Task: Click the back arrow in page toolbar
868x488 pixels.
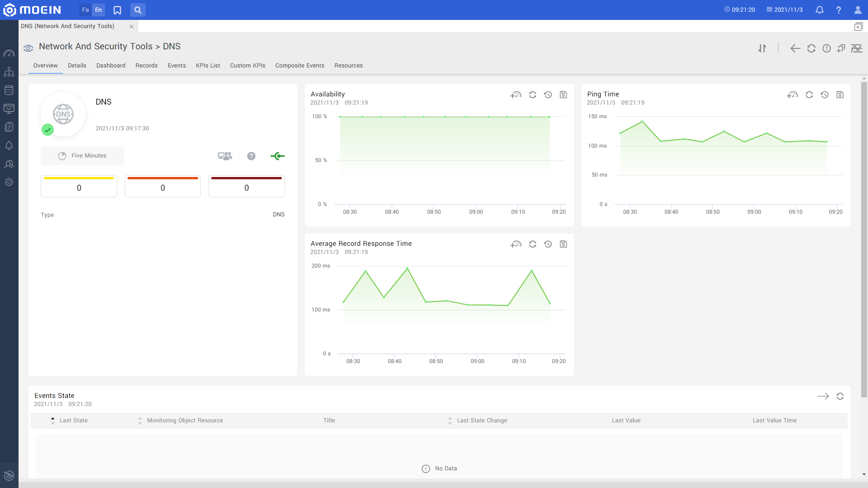Action: pyautogui.click(x=795, y=48)
